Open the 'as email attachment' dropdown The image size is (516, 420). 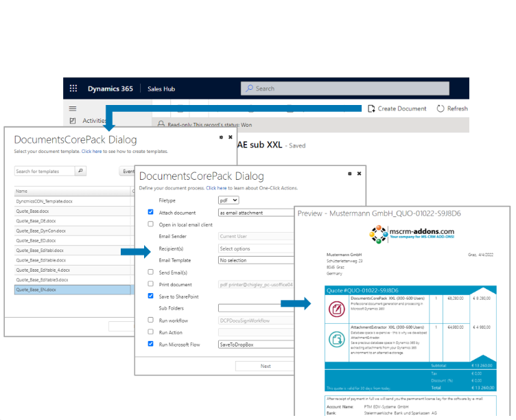click(x=256, y=213)
